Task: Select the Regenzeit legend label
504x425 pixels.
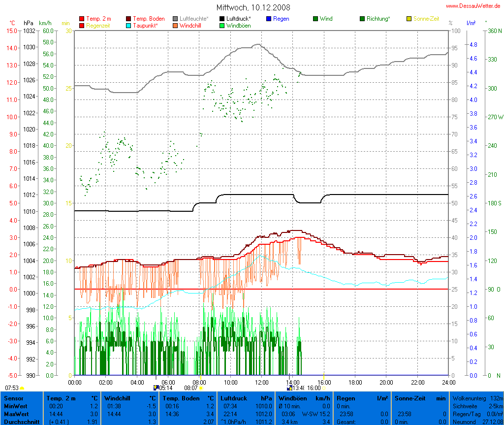Action: click(x=98, y=25)
